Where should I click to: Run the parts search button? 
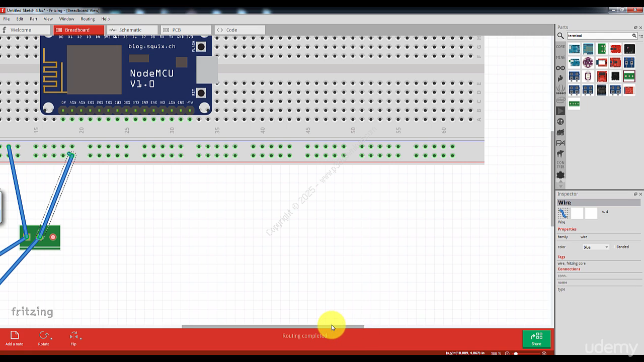634,36
